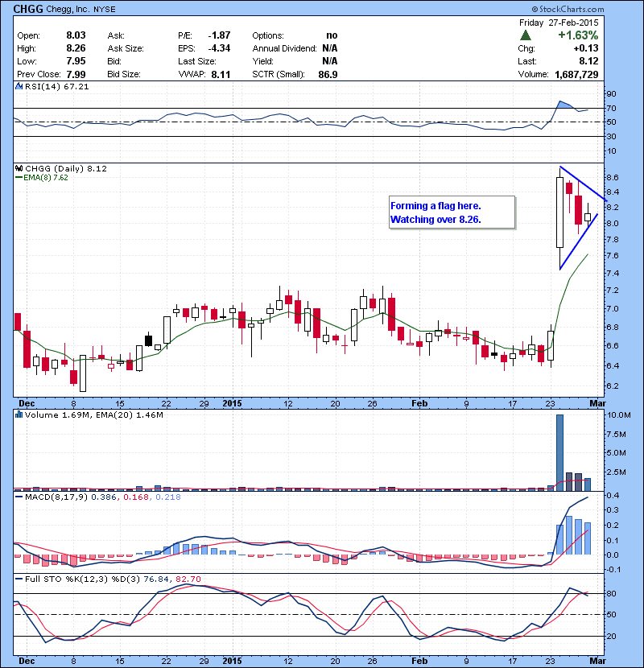644x668 pixels.
Task: Click the VWAP value 8.11
Action: coord(221,75)
